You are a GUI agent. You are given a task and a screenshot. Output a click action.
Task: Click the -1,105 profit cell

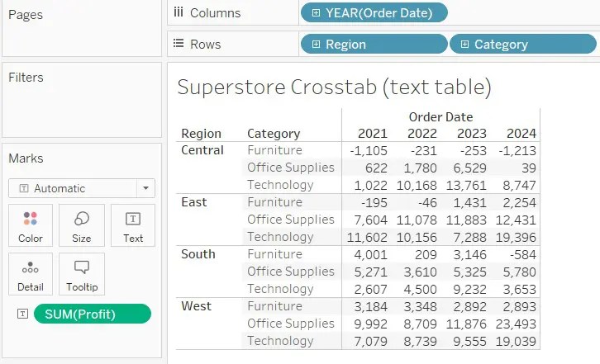point(369,151)
